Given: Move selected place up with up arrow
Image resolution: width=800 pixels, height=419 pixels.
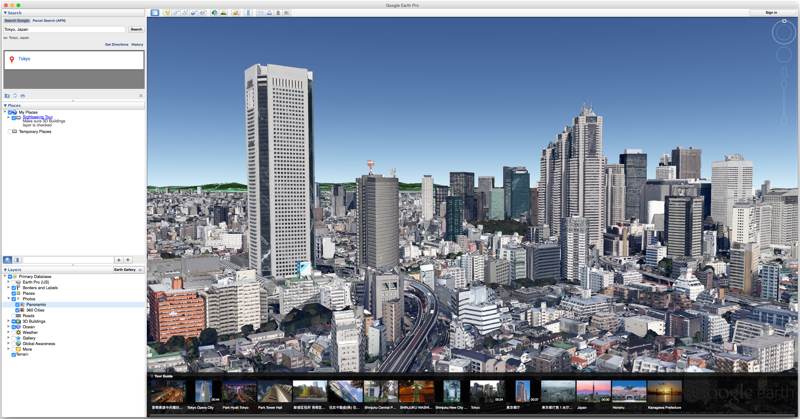Looking at the screenshot, I should coord(118,260).
